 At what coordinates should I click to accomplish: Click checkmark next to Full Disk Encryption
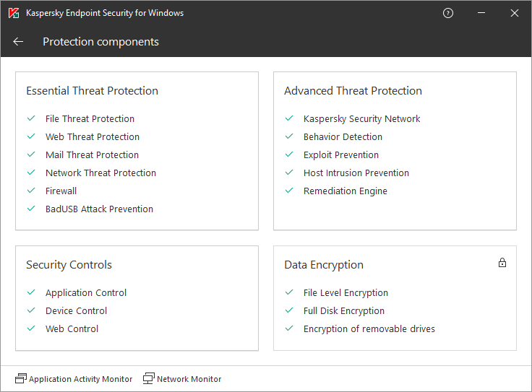pos(289,310)
